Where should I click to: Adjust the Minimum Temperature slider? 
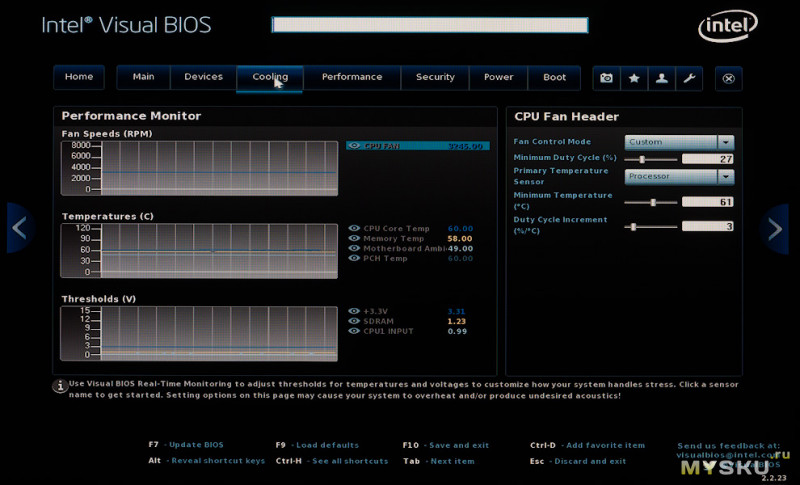[x=653, y=202]
